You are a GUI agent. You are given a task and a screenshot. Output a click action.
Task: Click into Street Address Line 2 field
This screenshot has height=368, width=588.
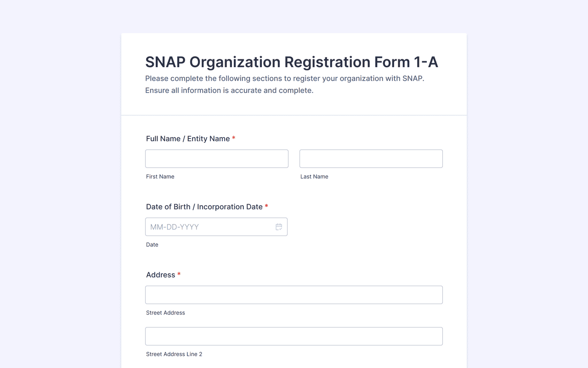point(294,336)
